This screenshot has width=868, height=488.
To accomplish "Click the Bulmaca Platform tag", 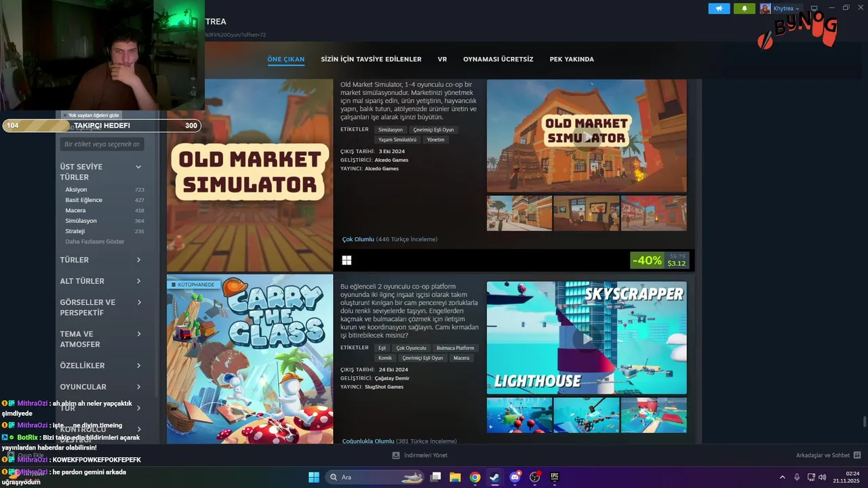I will 456,348.
